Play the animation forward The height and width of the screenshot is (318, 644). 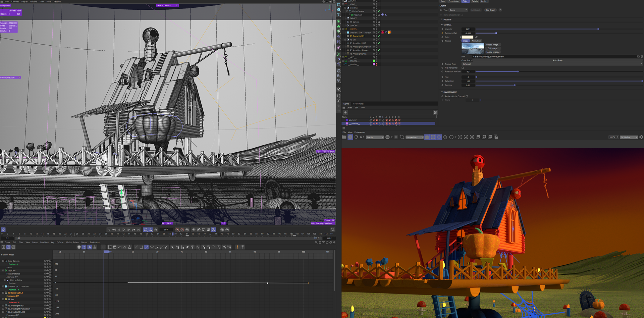[x=124, y=230]
